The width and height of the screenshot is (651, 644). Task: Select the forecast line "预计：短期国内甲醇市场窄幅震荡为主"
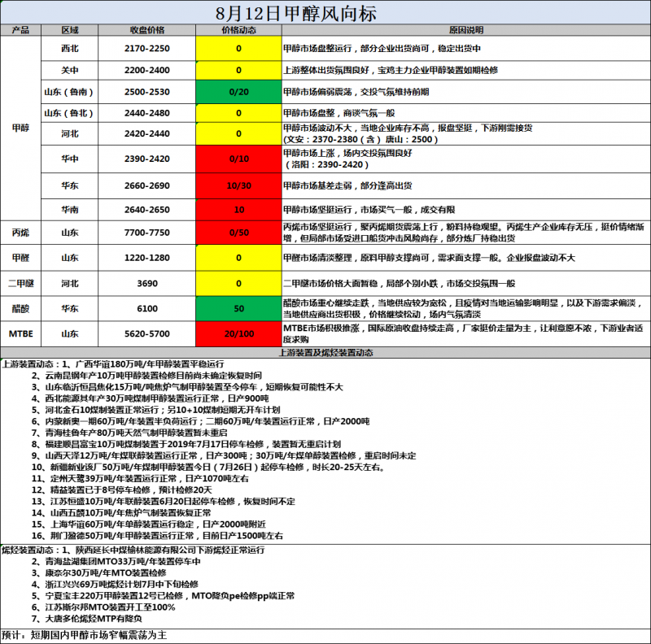[x=85, y=636]
